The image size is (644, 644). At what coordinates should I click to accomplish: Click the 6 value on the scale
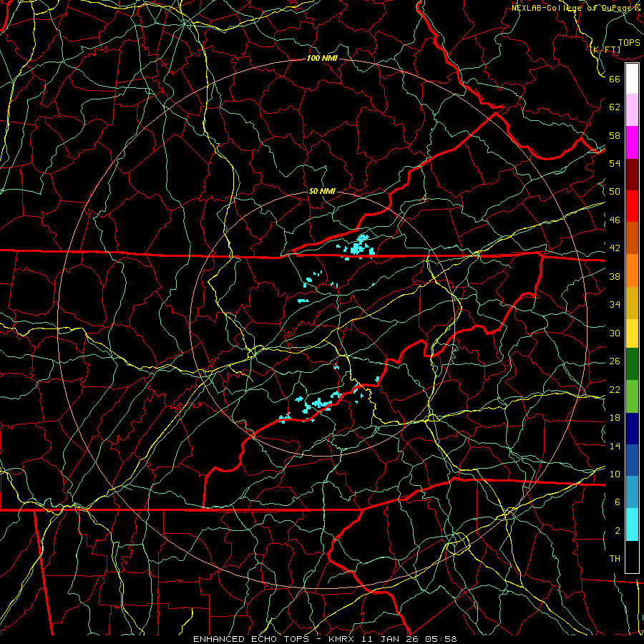617,502
